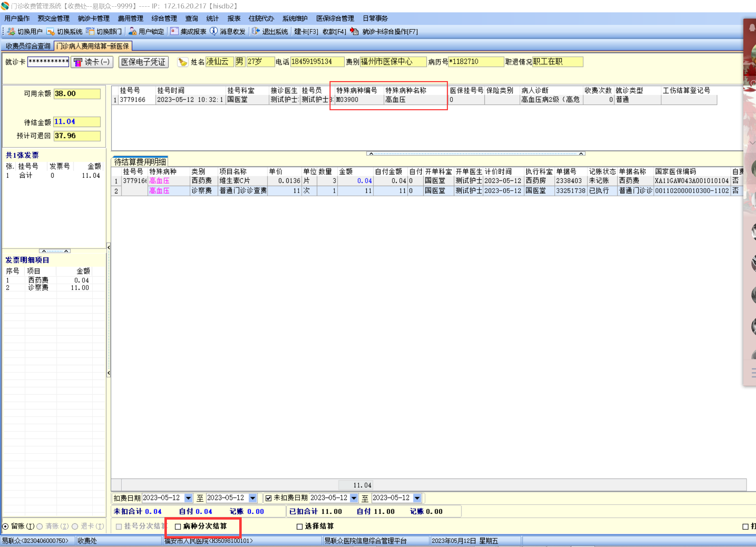The width and height of the screenshot is (756, 547).
Task: Click the 医保电子凭证 button
Action: click(143, 62)
